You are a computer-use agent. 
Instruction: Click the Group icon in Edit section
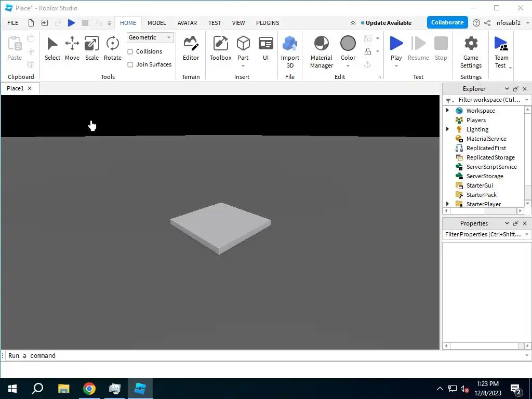pos(367,38)
